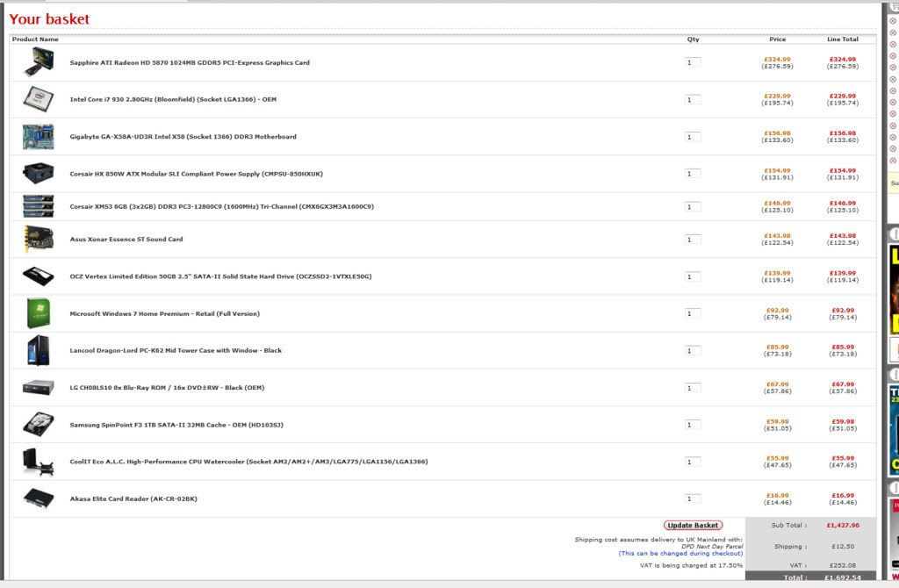The image size is (899, 588).
Task: Edit quantity for CoolIT Eco A.L.C. watercooler
Action: (x=693, y=462)
